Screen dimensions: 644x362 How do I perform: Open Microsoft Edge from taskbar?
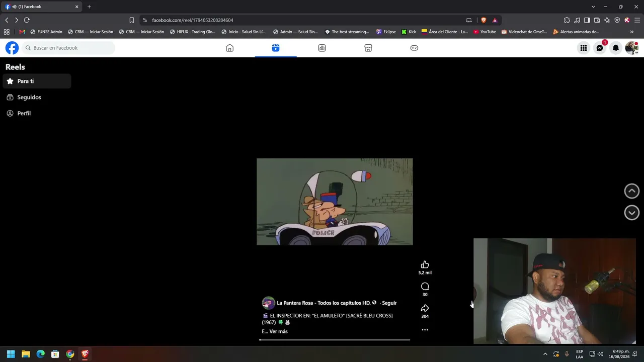tap(40, 354)
